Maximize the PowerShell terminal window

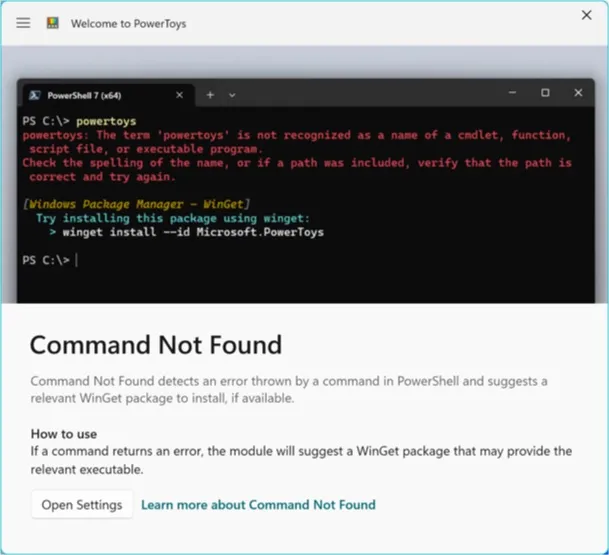[x=545, y=93]
